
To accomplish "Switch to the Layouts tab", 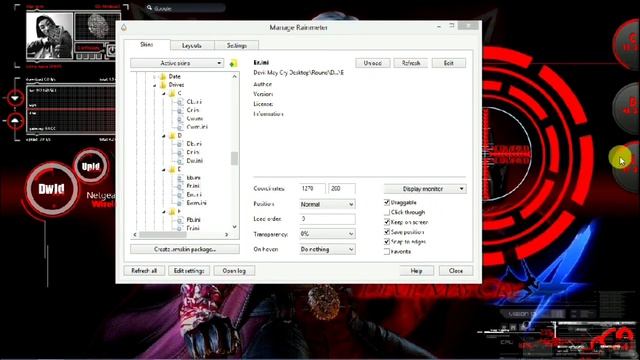I will point(192,45).
